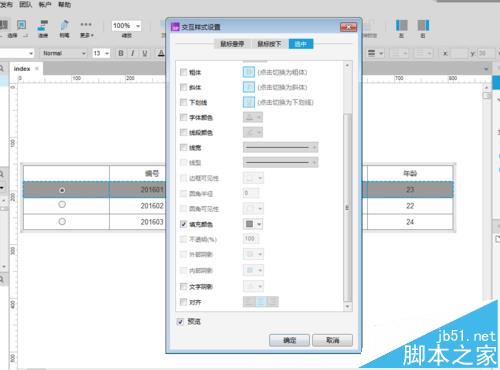The height and width of the screenshot is (370, 500).
Task: Click the font color A icon
Action: 161,53
